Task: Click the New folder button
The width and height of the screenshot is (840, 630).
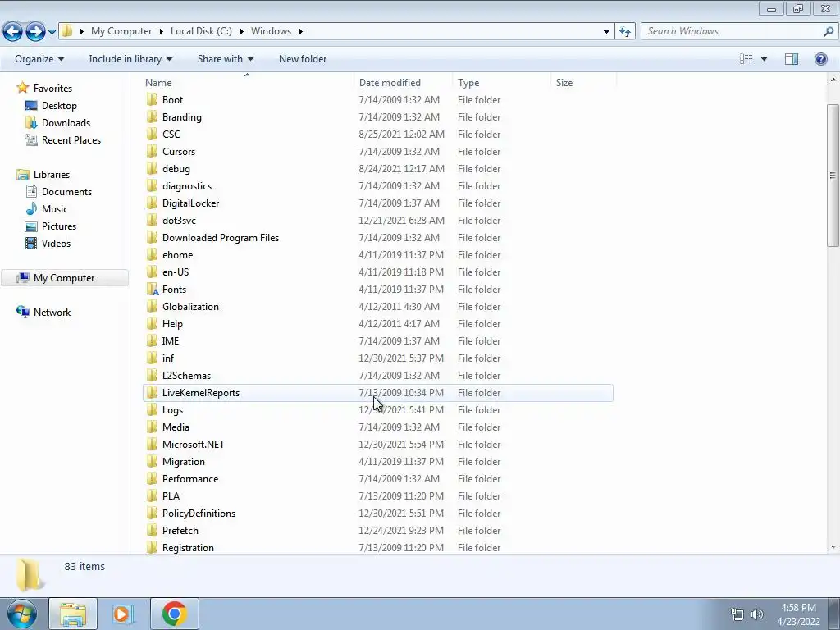Action: [x=303, y=59]
